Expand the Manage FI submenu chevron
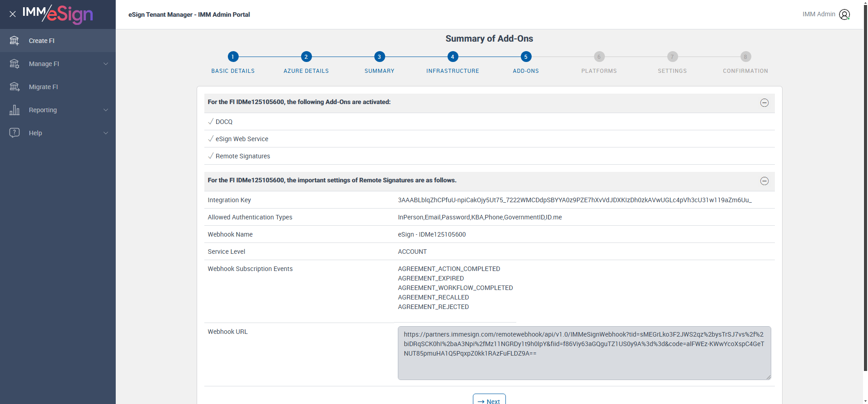868x404 pixels. pos(106,64)
